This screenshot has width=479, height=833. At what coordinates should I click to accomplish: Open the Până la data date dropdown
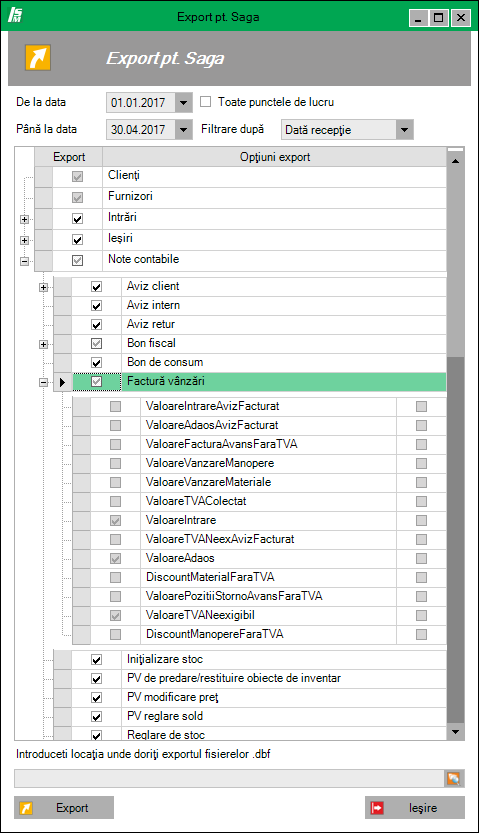point(184,129)
